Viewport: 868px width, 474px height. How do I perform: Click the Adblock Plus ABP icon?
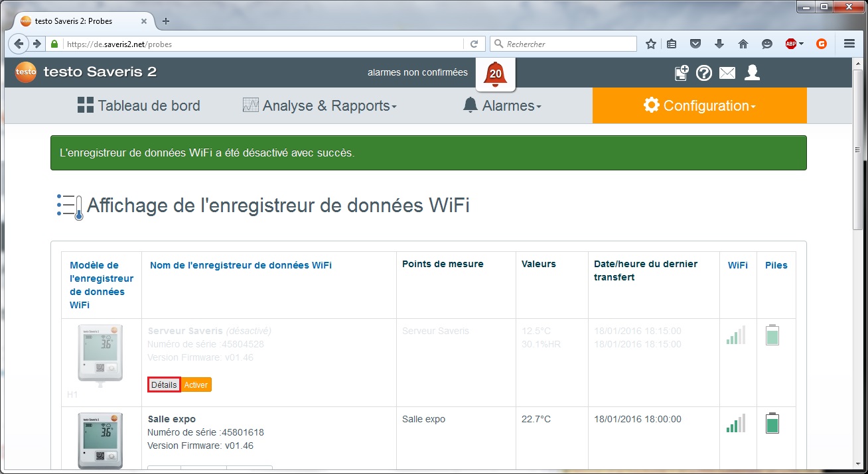[x=791, y=44]
